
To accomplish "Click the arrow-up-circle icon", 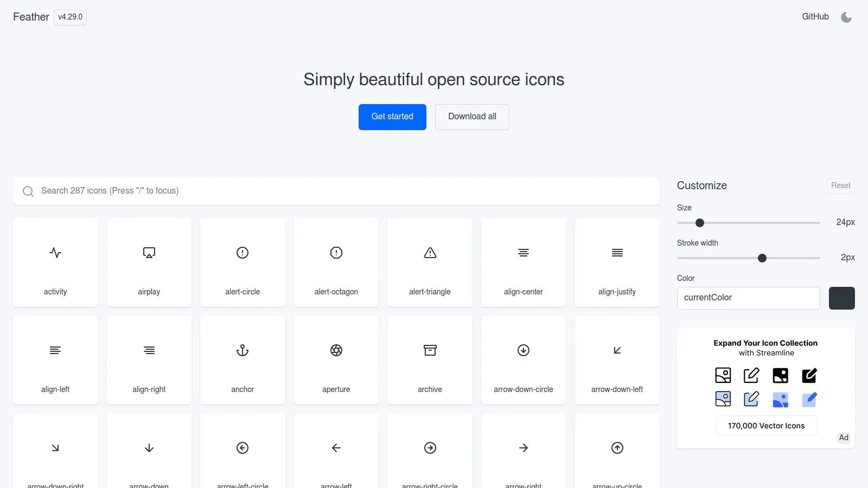I will (x=617, y=448).
